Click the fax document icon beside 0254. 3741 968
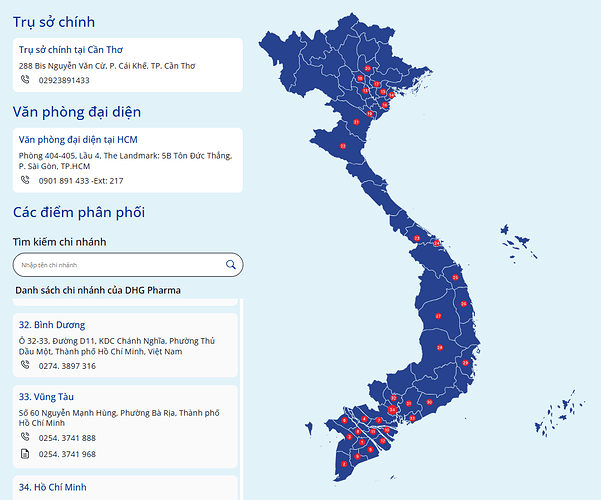The width and height of the screenshot is (601, 500). click(x=25, y=454)
